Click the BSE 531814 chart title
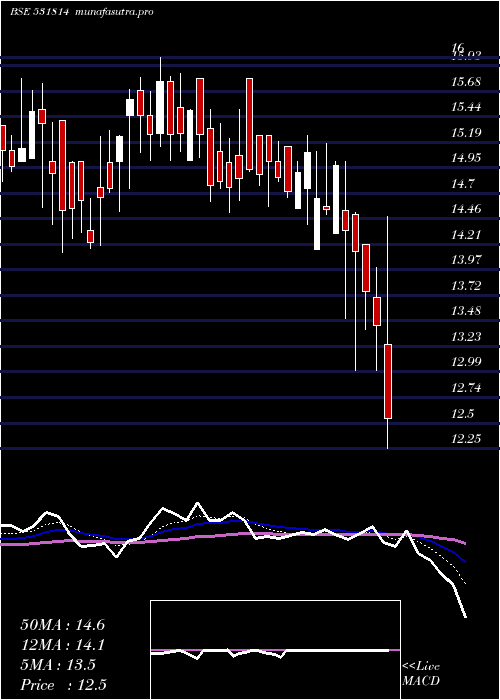The width and height of the screenshot is (500, 700). click(39, 12)
